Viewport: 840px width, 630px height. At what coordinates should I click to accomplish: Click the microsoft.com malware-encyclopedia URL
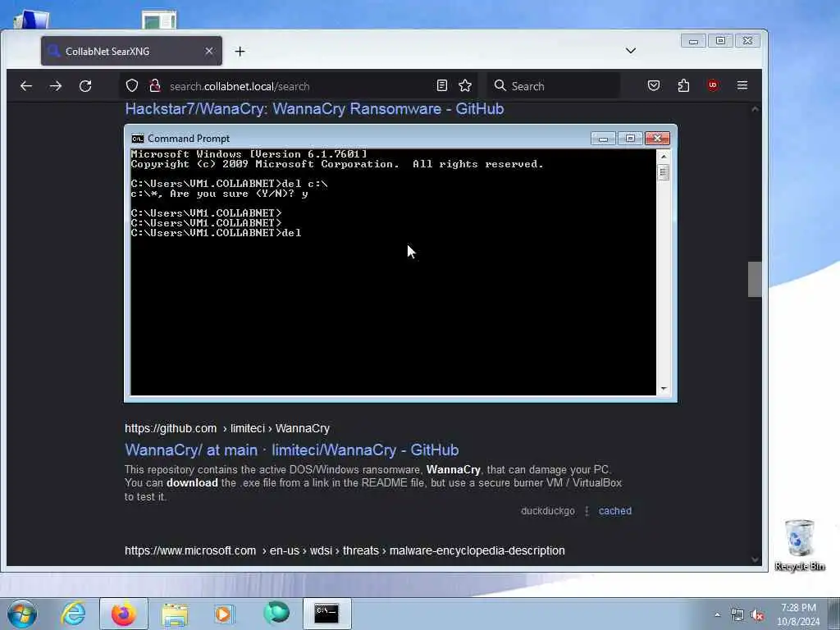pos(345,550)
